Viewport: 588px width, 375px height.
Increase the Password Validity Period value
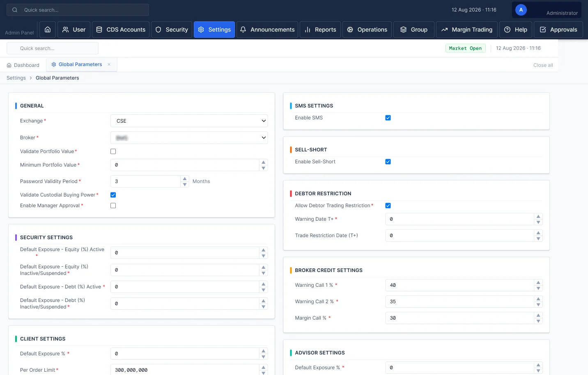(185, 178)
